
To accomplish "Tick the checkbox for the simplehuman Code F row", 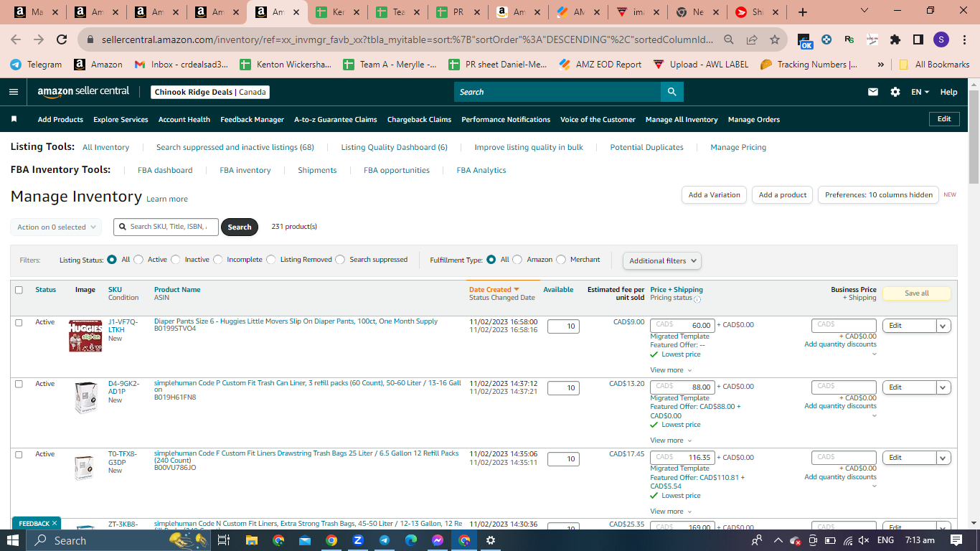I will point(19,454).
